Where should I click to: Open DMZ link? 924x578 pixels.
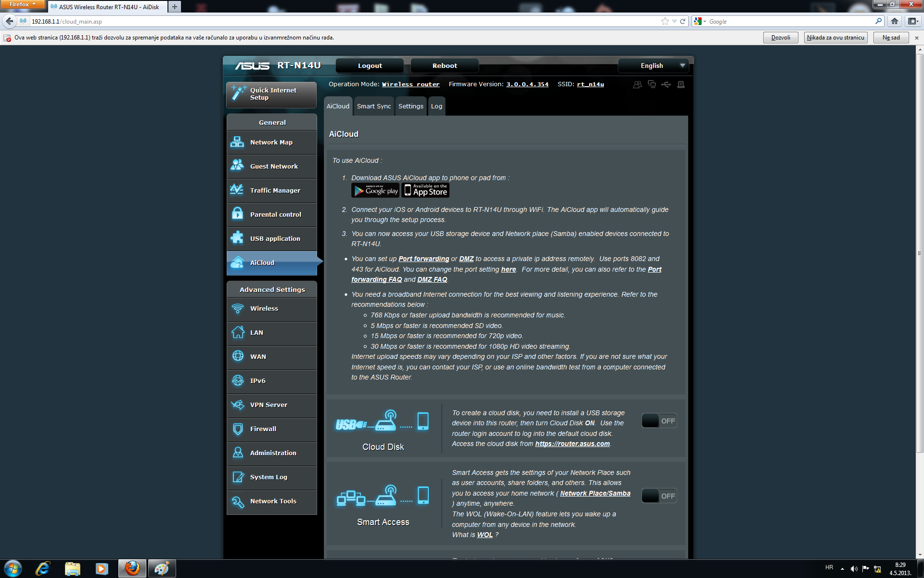point(466,259)
